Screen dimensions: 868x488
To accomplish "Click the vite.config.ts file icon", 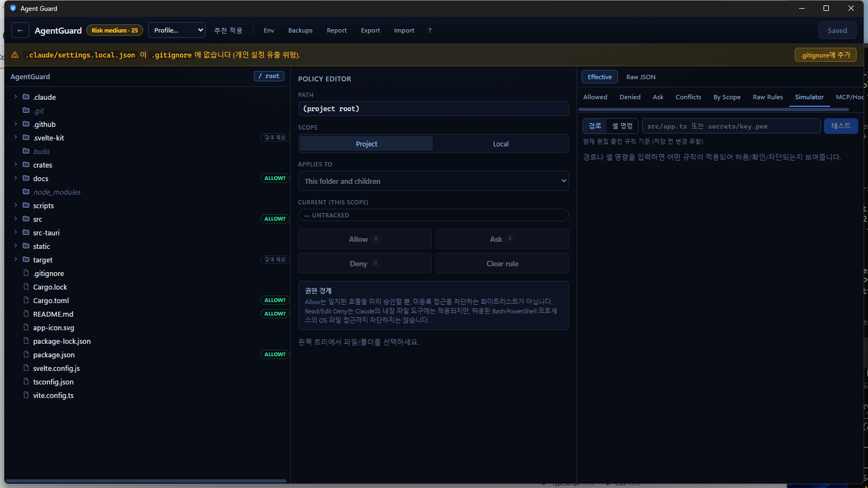I will (x=26, y=395).
